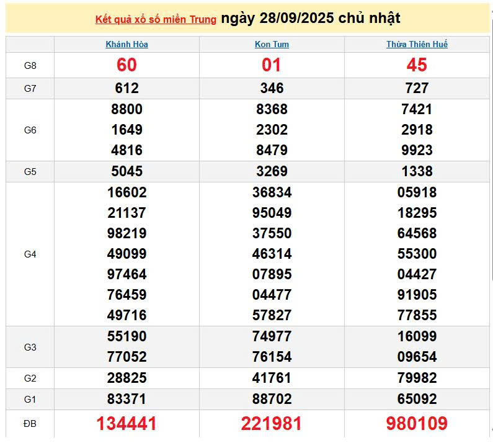
Task: Click G6 result 8479
Action: (272, 150)
